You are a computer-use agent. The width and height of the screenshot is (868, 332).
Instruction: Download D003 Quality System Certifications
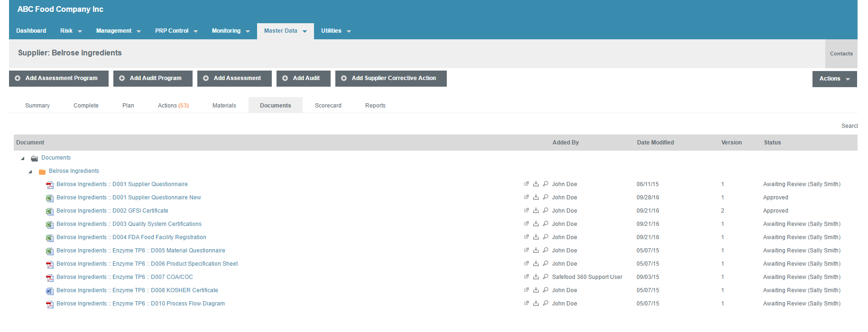coord(536,224)
